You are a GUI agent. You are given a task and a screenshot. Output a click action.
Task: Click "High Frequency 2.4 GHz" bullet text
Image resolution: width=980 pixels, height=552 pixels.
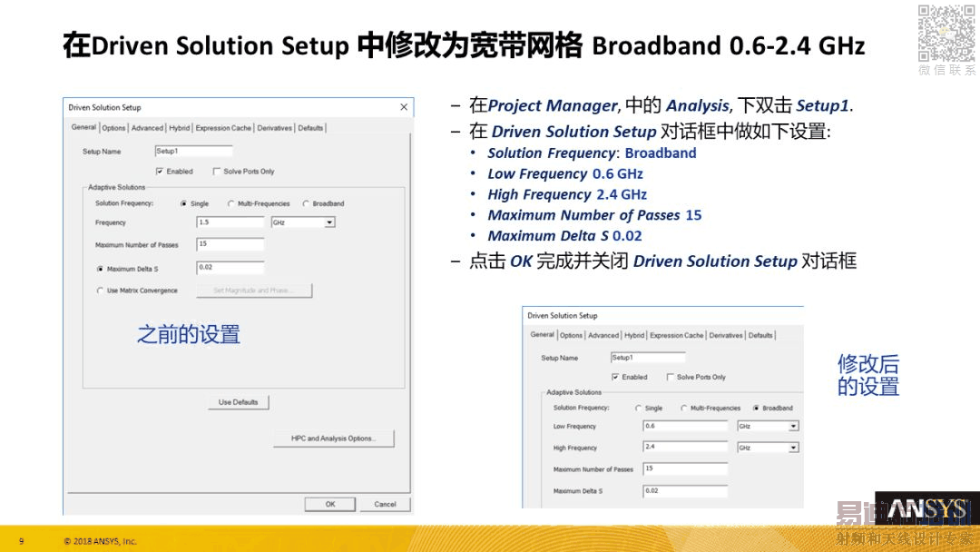click(x=567, y=194)
